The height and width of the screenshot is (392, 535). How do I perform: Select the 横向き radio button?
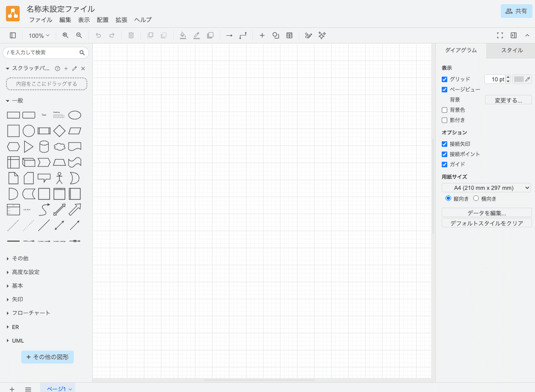pos(476,198)
